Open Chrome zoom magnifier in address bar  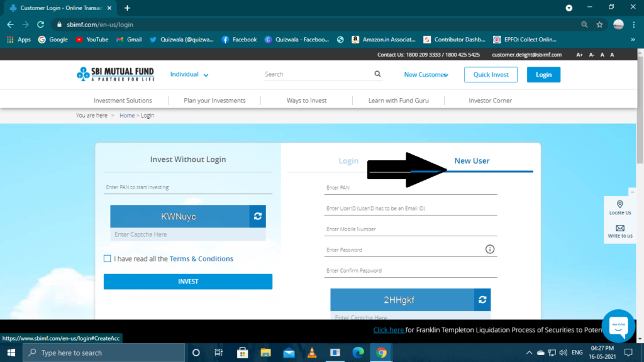tap(584, 25)
